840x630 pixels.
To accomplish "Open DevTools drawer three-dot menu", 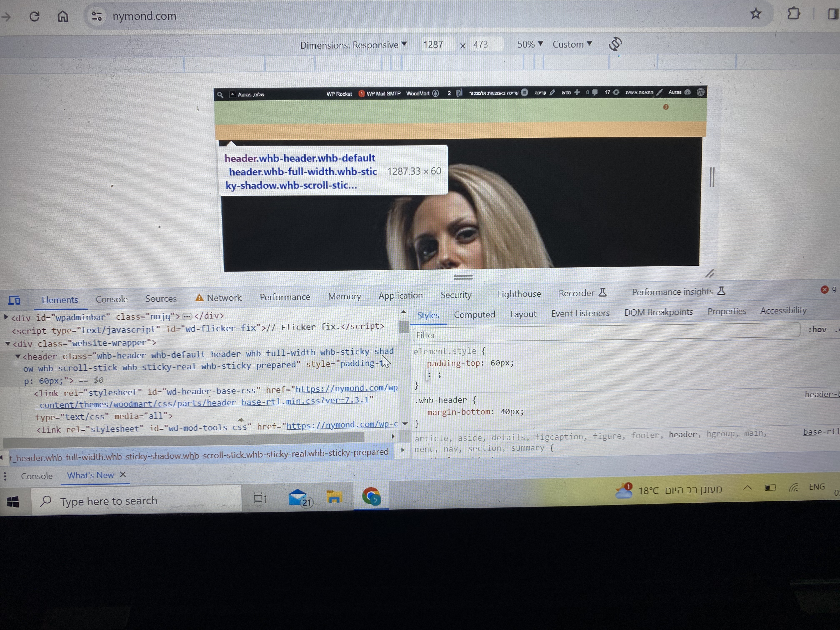I will [x=5, y=476].
